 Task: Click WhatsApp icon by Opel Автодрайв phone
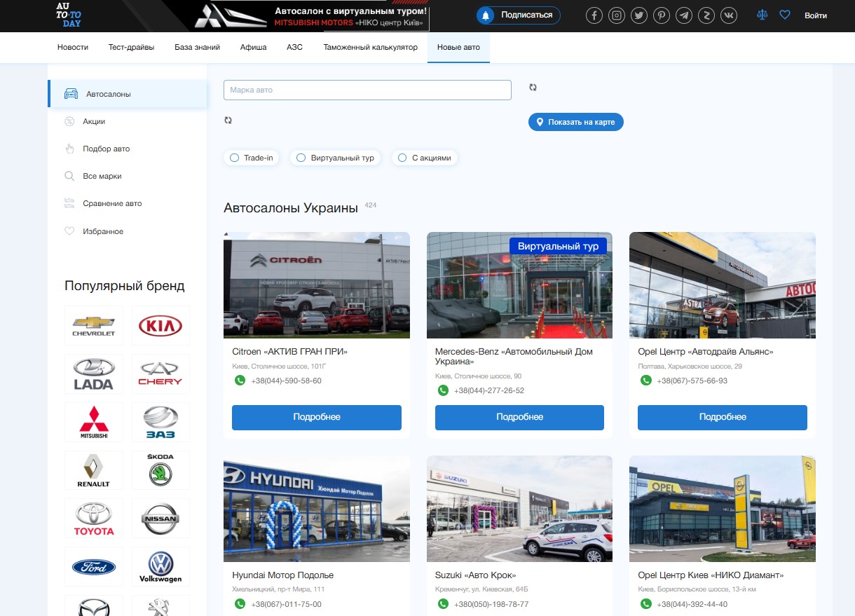646,381
